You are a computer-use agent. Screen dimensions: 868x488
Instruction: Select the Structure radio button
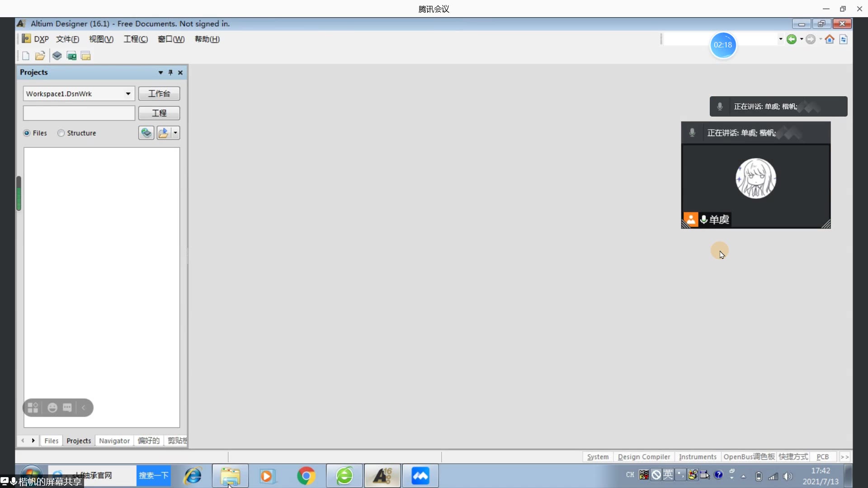point(61,133)
